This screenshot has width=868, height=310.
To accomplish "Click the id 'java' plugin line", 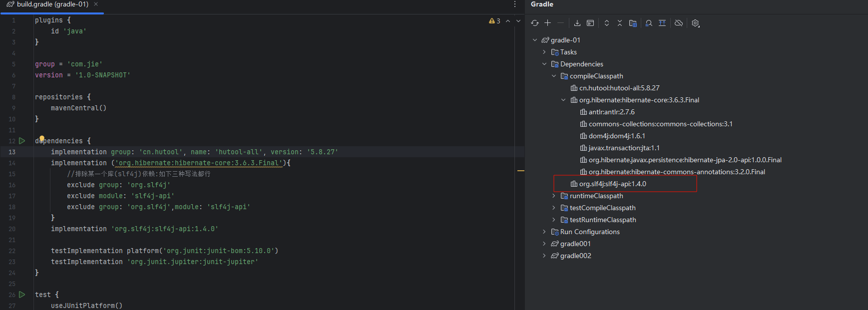I will pyautogui.click(x=68, y=31).
